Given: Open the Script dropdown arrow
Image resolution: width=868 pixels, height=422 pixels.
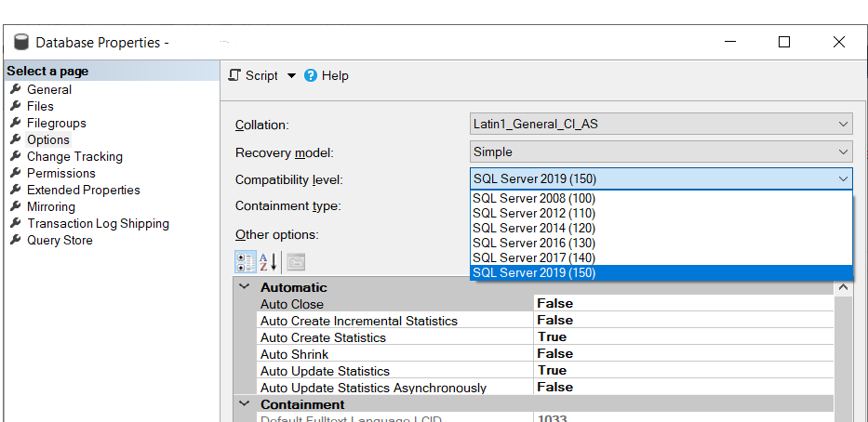Looking at the screenshot, I should point(290,75).
